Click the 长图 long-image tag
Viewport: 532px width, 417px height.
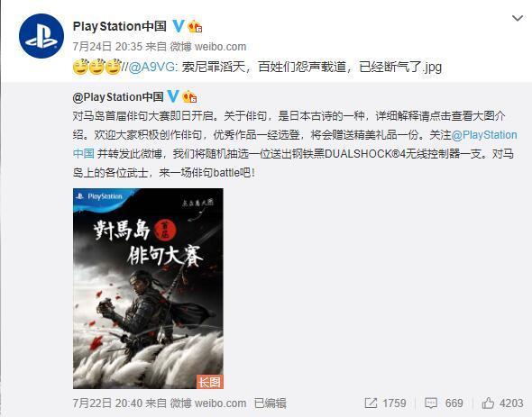[x=210, y=382]
